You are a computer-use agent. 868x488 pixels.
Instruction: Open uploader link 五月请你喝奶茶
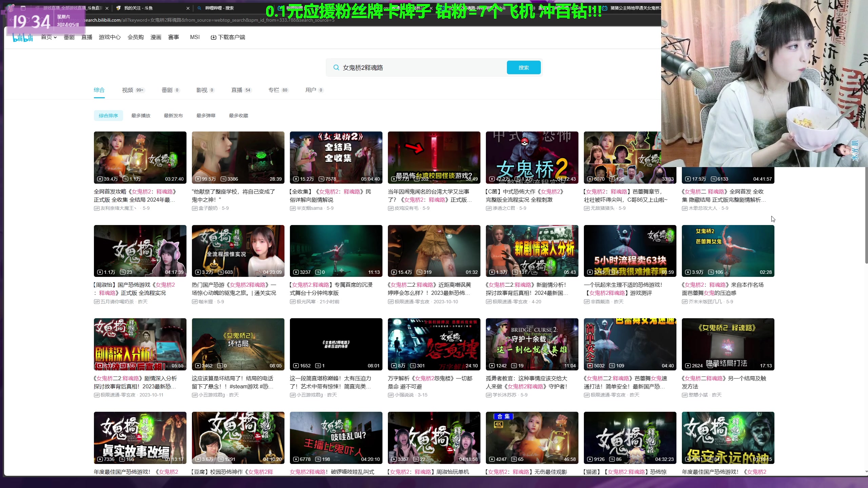117,302
